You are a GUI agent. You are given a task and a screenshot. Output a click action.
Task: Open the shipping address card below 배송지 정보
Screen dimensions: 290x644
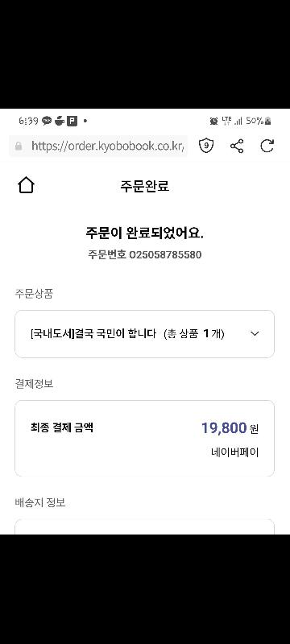coord(144,526)
